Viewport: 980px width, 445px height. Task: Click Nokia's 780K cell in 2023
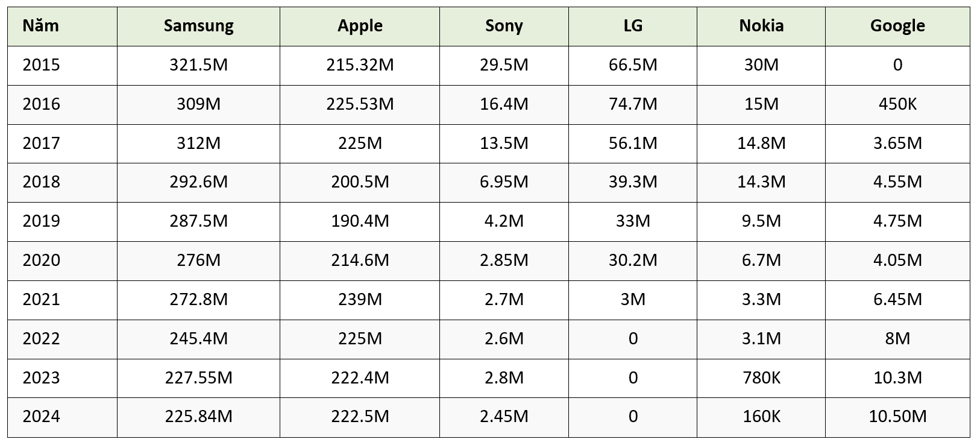[761, 378]
